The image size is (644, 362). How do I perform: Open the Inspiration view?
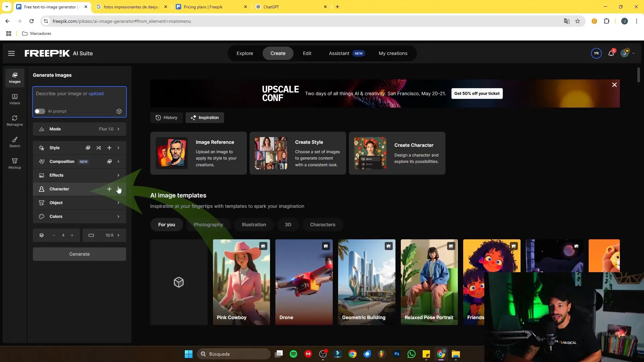(x=205, y=118)
